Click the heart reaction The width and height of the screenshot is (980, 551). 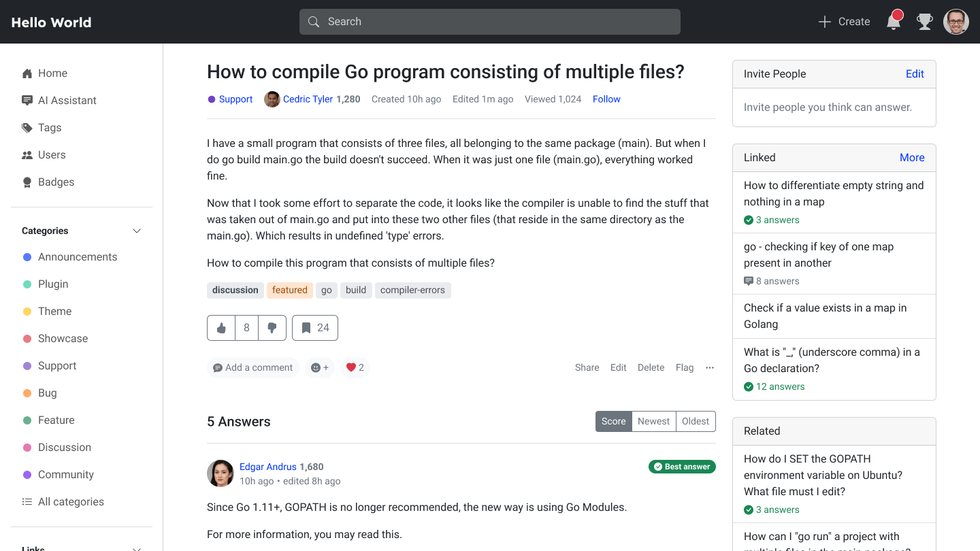coord(355,367)
